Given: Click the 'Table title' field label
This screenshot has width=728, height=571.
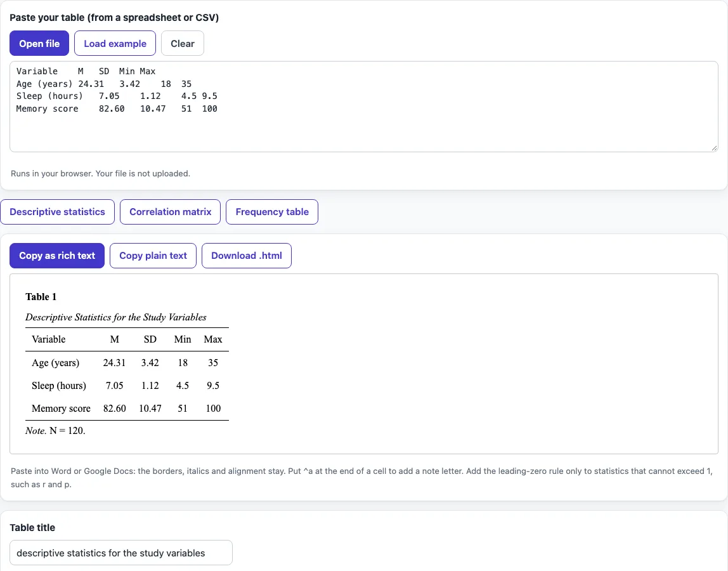Looking at the screenshot, I should tap(32, 527).
